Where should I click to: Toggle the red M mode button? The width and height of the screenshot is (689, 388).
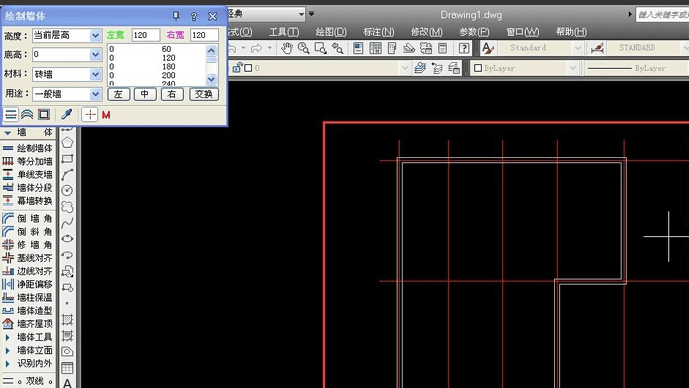pyautogui.click(x=106, y=115)
